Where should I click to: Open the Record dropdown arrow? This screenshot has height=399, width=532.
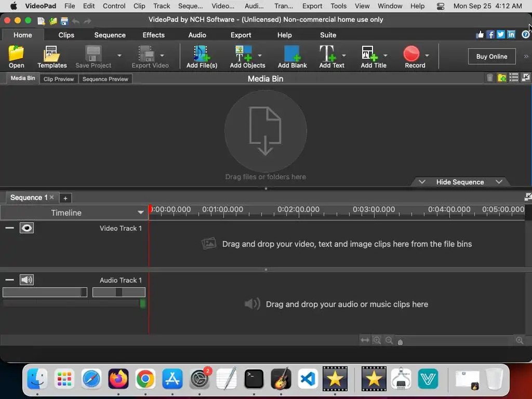[x=427, y=55]
